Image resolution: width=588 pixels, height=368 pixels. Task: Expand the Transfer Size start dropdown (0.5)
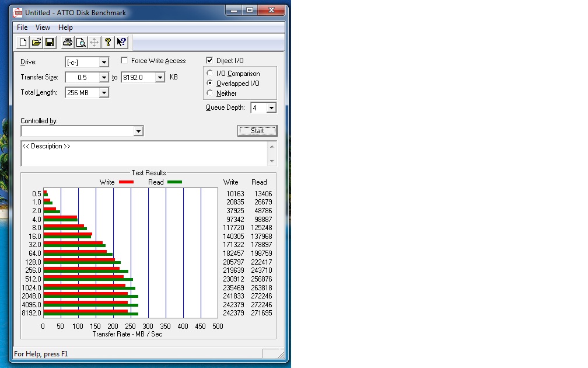[104, 77]
